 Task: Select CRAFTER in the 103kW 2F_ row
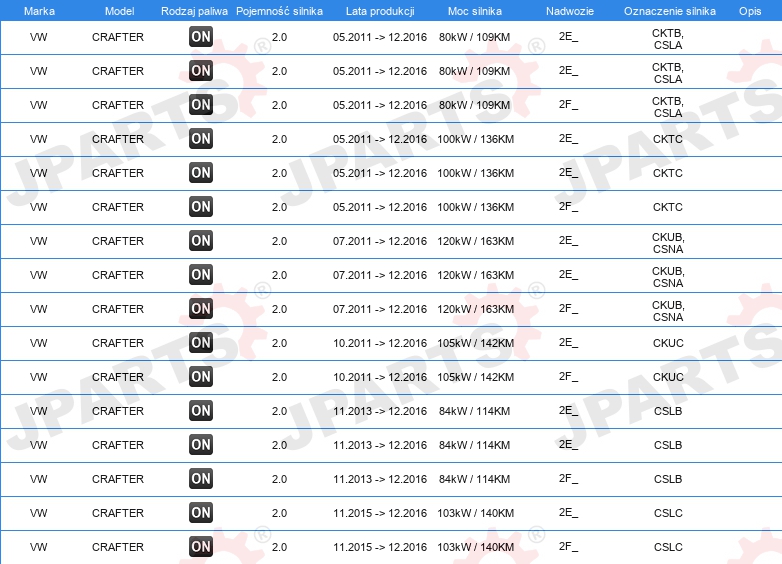coord(118,547)
